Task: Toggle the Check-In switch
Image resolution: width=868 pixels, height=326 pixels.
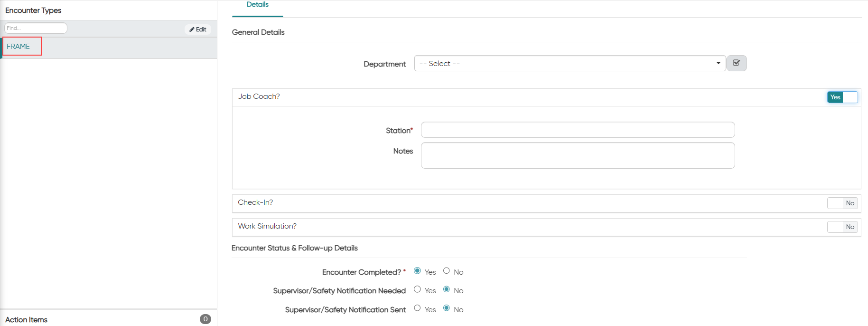Action: [842, 203]
